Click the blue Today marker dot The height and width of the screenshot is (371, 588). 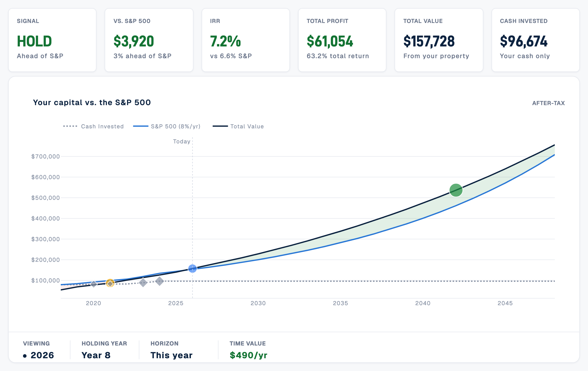point(192,268)
